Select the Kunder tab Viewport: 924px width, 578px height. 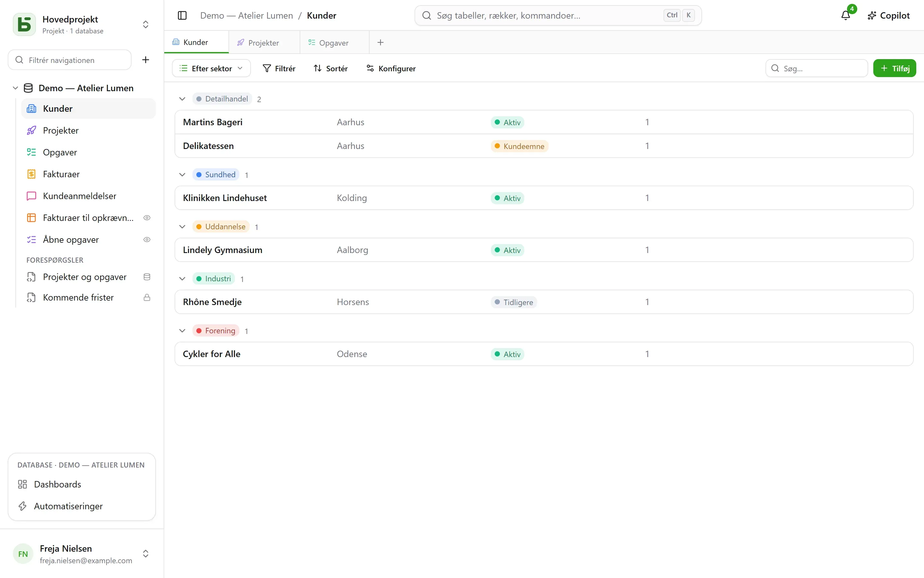[196, 42]
